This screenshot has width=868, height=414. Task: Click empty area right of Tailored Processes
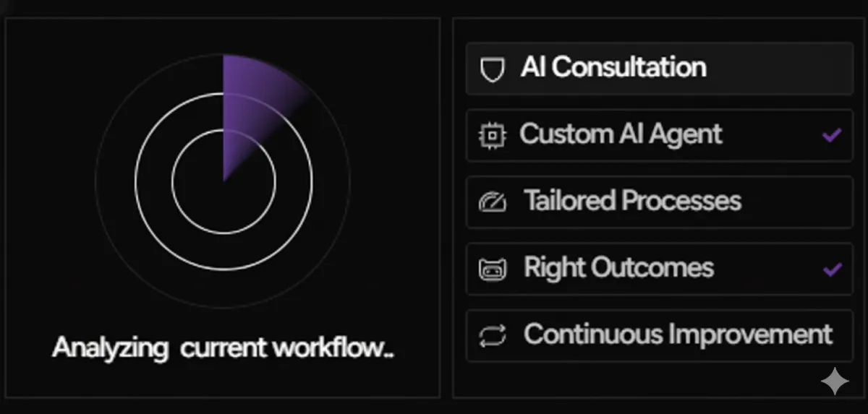tap(796, 202)
